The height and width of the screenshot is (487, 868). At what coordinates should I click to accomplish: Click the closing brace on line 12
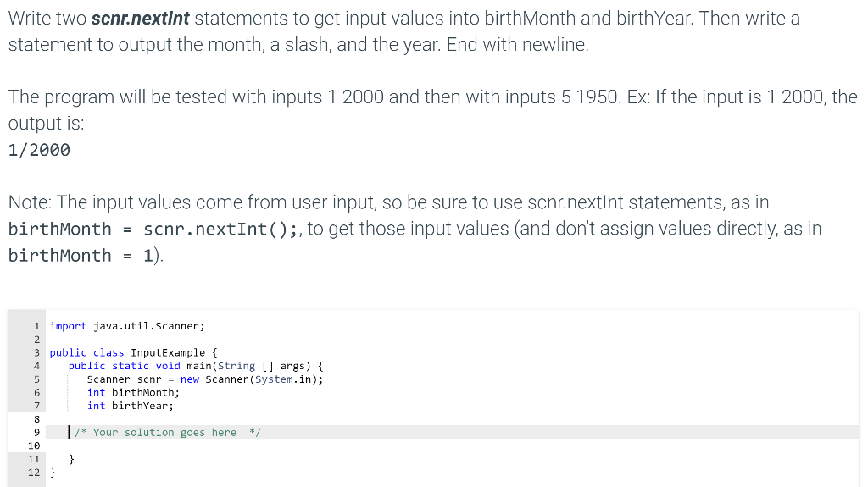coord(53,472)
